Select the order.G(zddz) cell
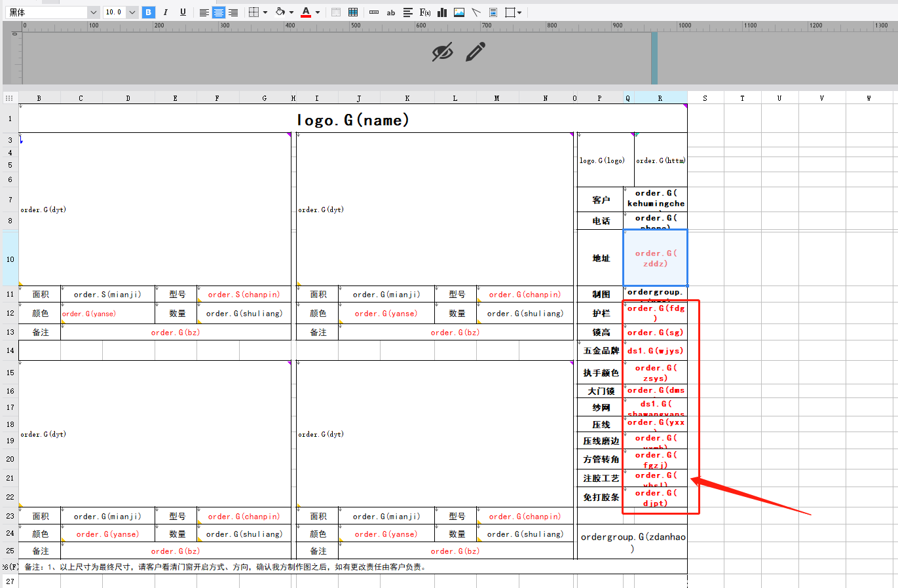The width and height of the screenshot is (898, 588). 656,258
